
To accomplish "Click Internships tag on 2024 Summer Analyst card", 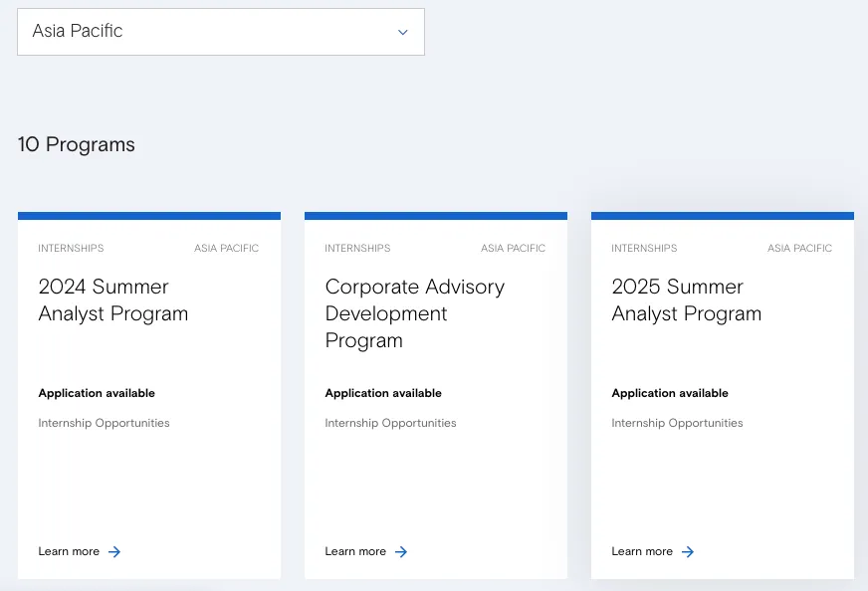I will pyautogui.click(x=71, y=248).
